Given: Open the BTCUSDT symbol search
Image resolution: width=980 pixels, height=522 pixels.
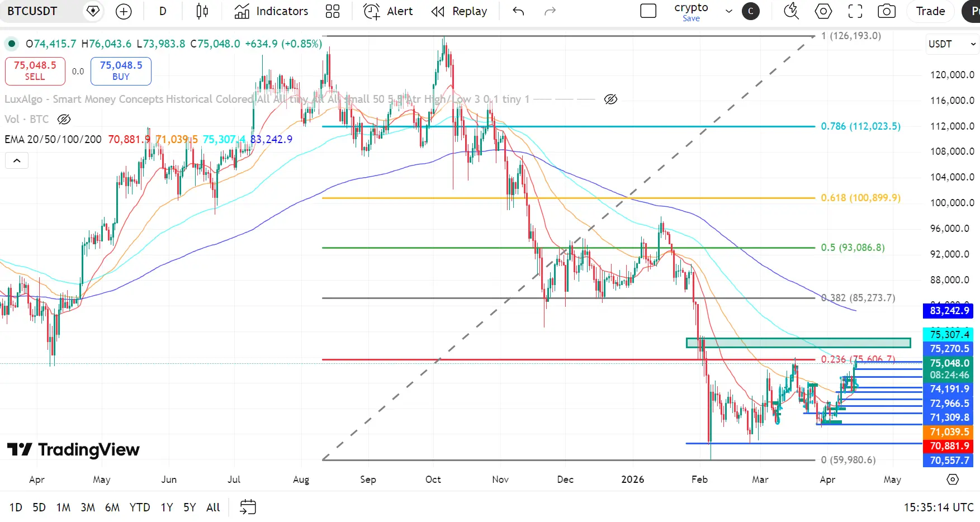Looking at the screenshot, I should (x=32, y=11).
